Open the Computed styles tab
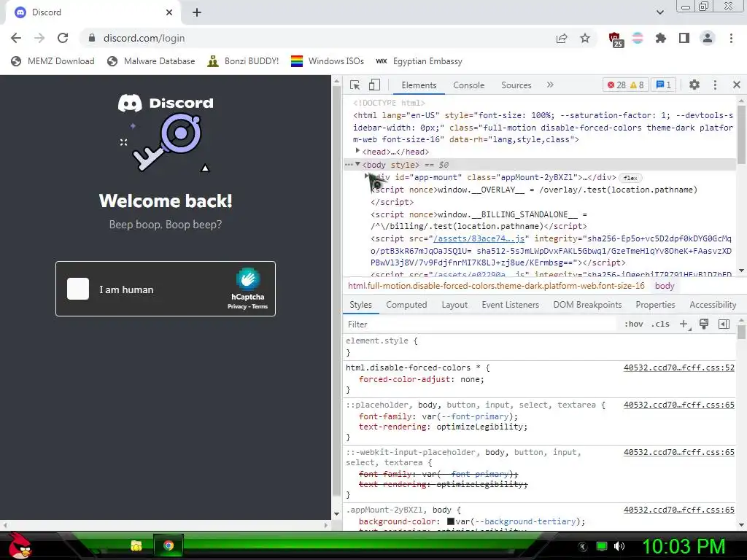The width and height of the screenshot is (747, 560). pyautogui.click(x=406, y=305)
